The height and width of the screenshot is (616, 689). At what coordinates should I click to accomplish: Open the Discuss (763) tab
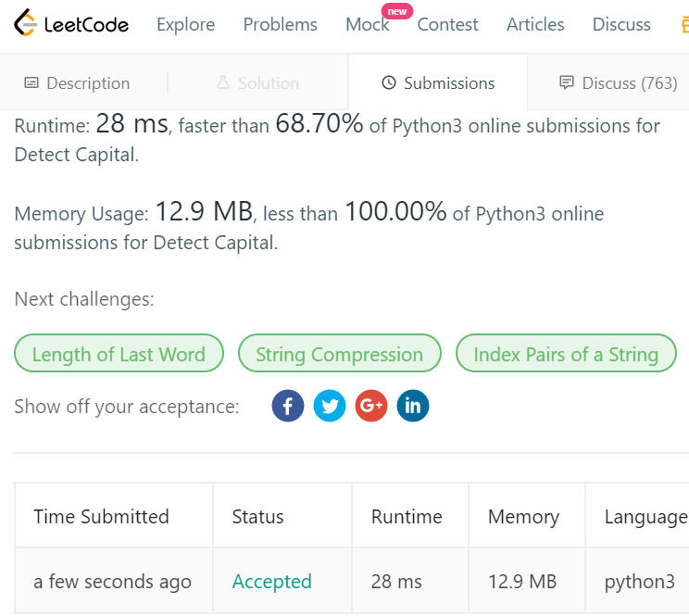[x=619, y=82]
